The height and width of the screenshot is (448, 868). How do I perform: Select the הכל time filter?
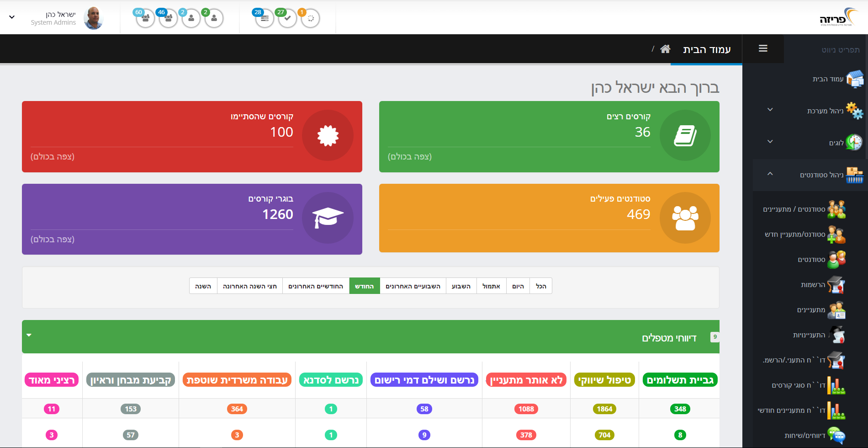point(541,286)
